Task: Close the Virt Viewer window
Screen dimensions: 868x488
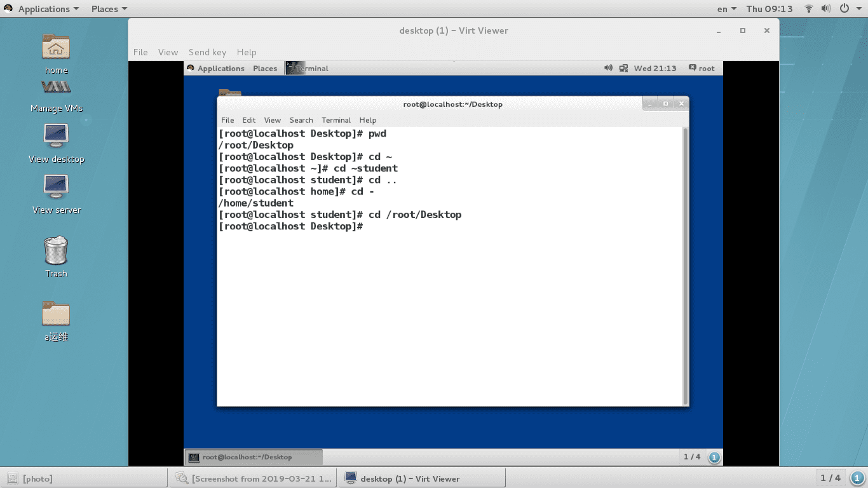Action: click(x=767, y=30)
